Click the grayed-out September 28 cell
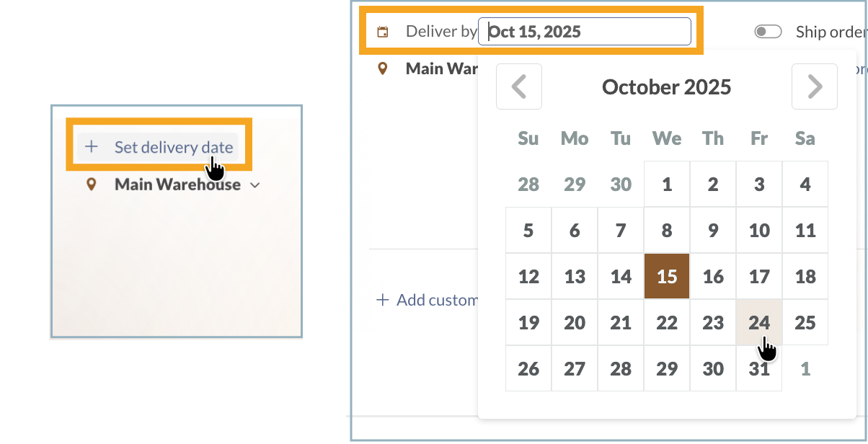This screenshot has width=868, height=444. (528, 184)
